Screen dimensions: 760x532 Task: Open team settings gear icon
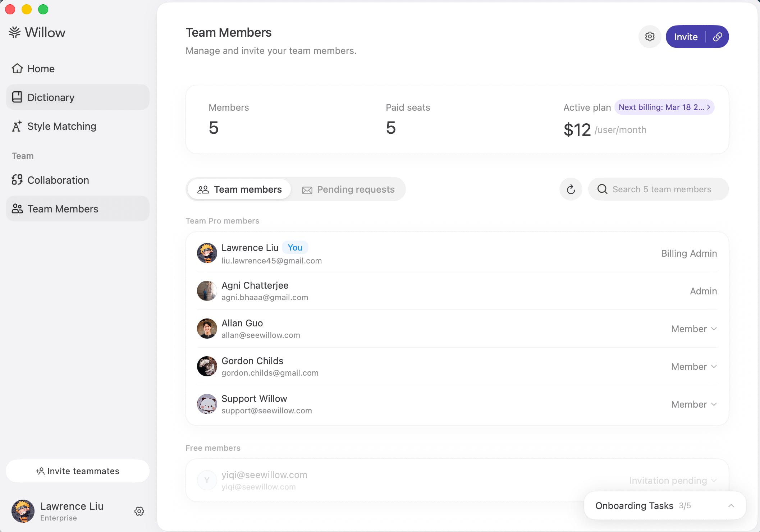(x=650, y=37)
